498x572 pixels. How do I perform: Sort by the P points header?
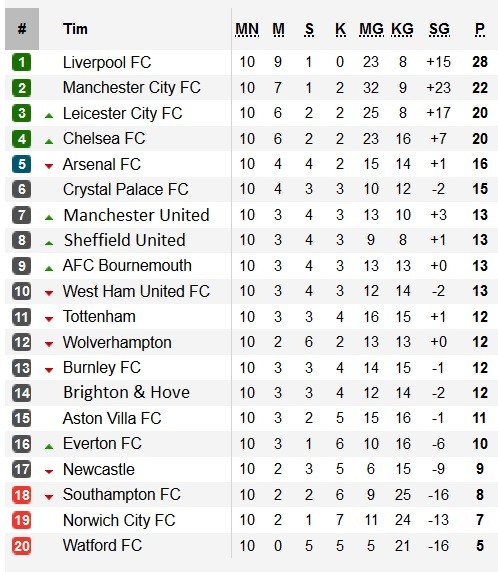coord(480,29)
